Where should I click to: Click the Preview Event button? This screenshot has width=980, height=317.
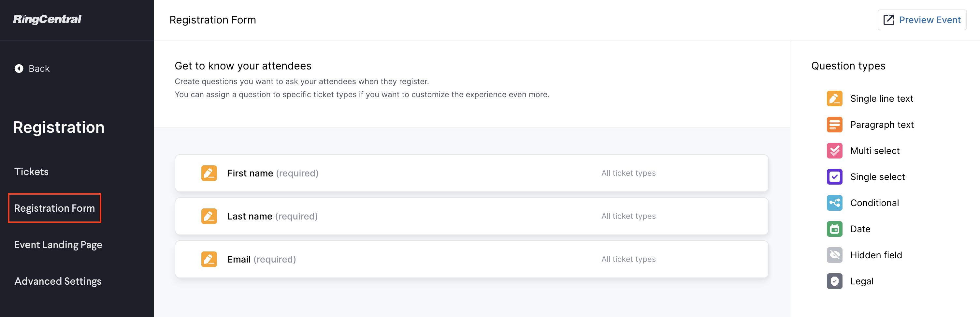pos(922,20)
